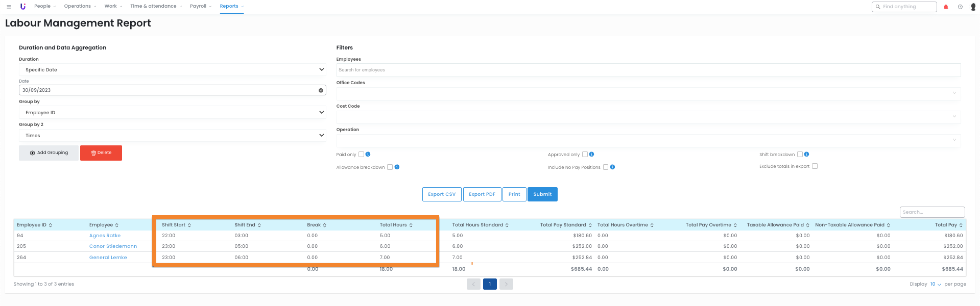The width and height of the screenshot is (980, 306).
Task: Click the Search for employees field
Action: coord(648,70)
